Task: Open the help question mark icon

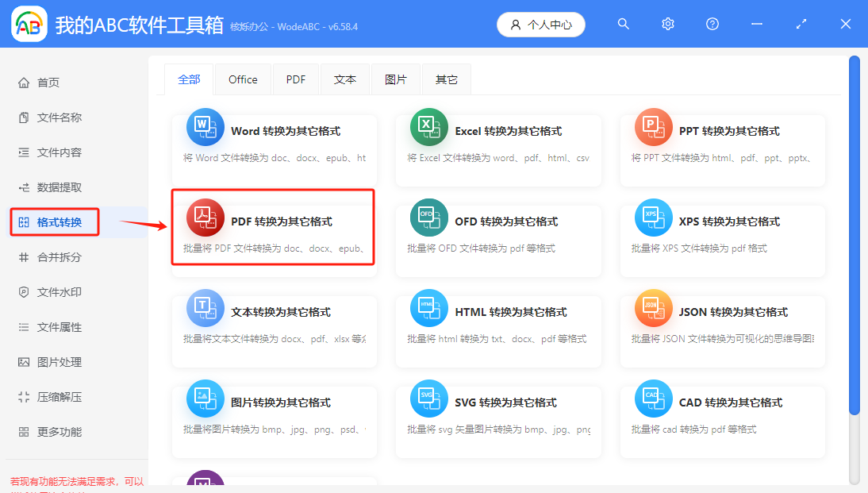Action: pyautogui.click(x=712, y=24)
